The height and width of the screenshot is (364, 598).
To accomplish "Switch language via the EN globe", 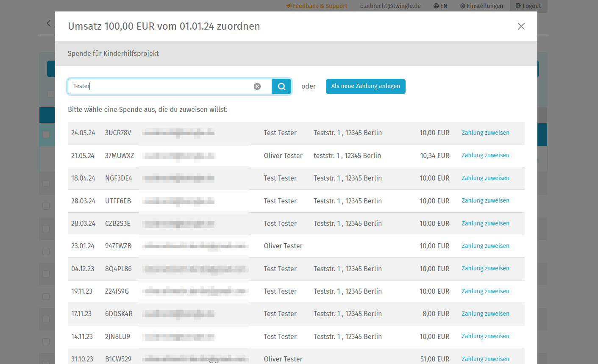I will coord(440,6).
